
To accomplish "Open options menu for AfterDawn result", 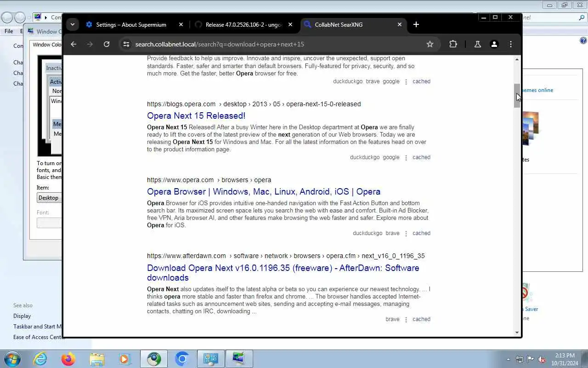I will click(x=406, y=319).
